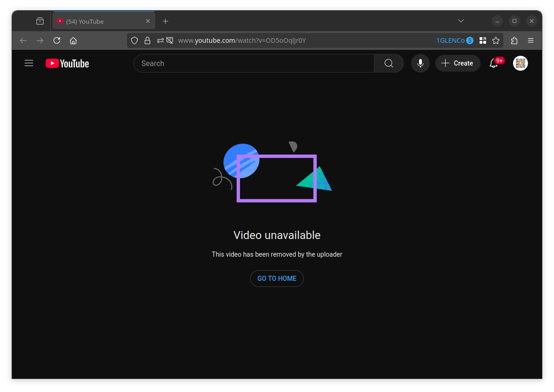This screenshot has width=554, height=392.
Task: Maximize the browser window
Action: tap(514, 21)
